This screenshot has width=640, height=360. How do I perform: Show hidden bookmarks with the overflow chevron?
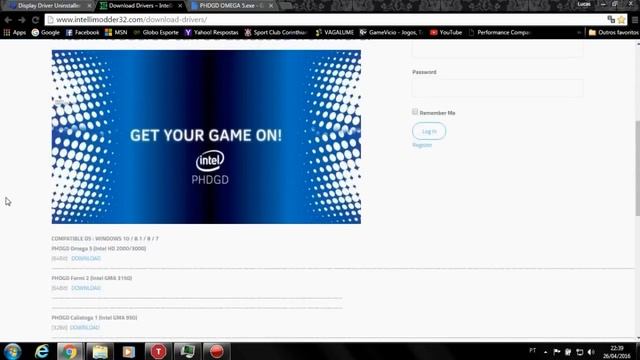[x=579, y=32]
